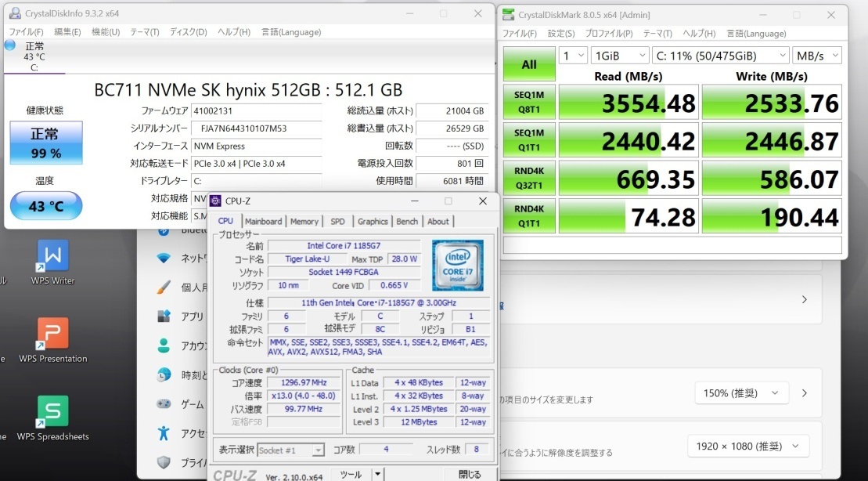Click the Intel Core i7 logo
The width and height of the screenshot is (868, 481).
(x=457, y=266)
